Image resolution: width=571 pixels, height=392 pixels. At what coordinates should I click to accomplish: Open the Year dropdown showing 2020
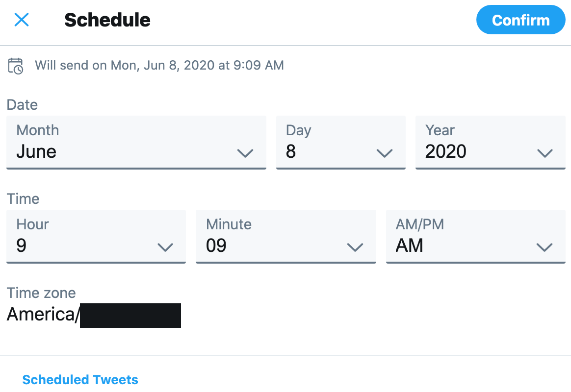[491, 142]
